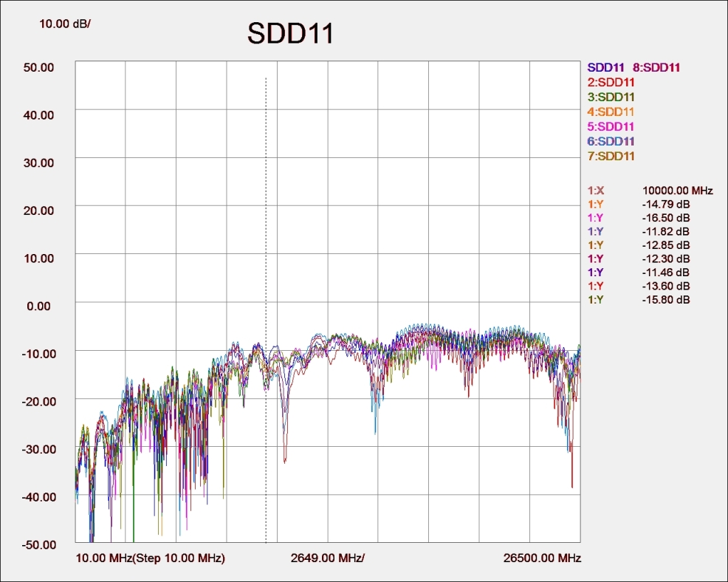Click marker reading -12.85 dB

pyautogui.click(x=666, y=245)
